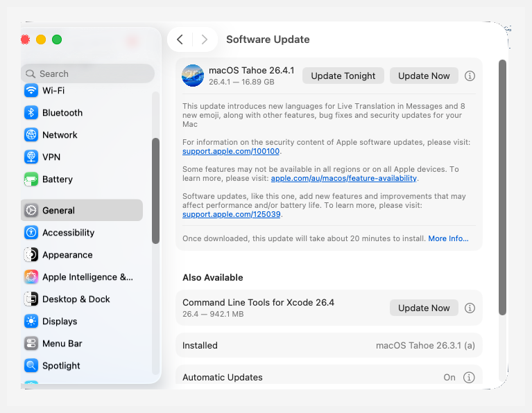Select the General gear icon
Viewport: 532px width, 413px height.
(x=31, y=211)
